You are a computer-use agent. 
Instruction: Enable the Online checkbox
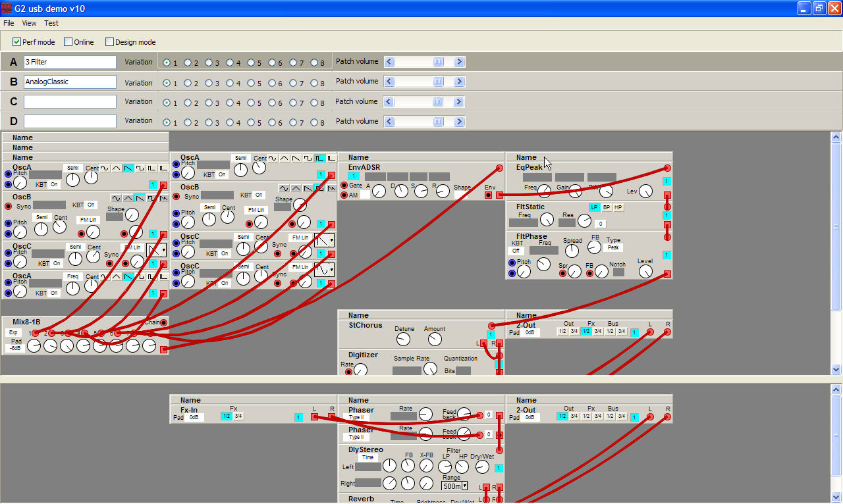(68, 42)
